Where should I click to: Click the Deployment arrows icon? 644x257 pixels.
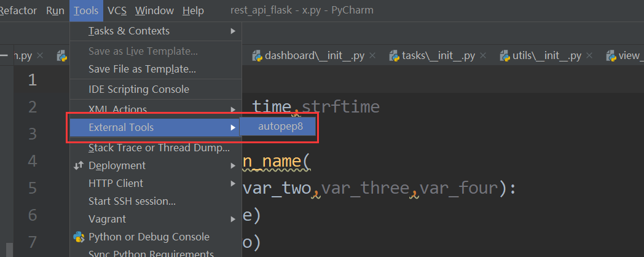79,165
